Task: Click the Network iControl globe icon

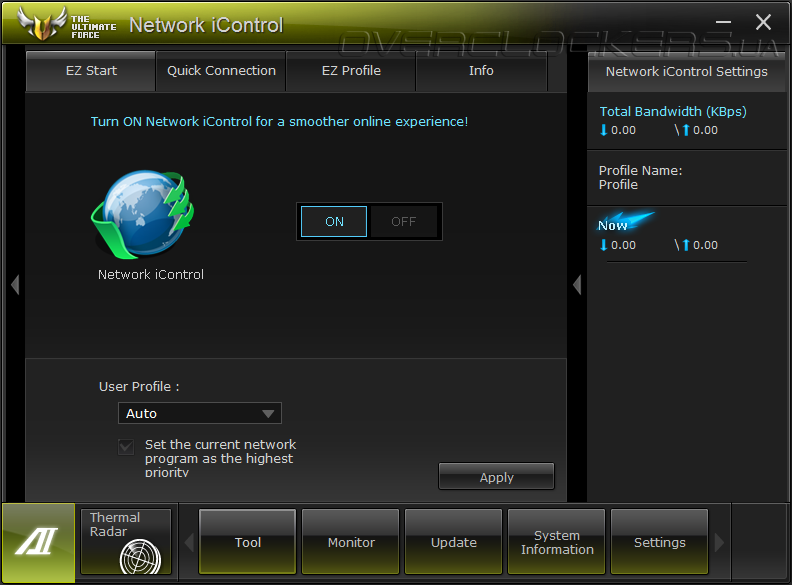Action: pyautogui.click(x=143, y=214)
